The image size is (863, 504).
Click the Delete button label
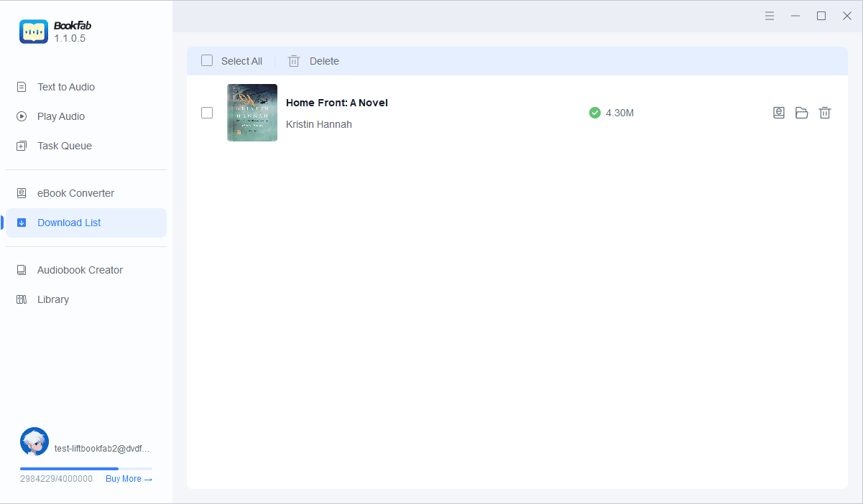(324, 61)
